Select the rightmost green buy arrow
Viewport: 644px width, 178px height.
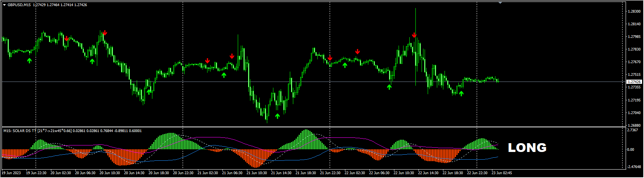pos(461,93)
